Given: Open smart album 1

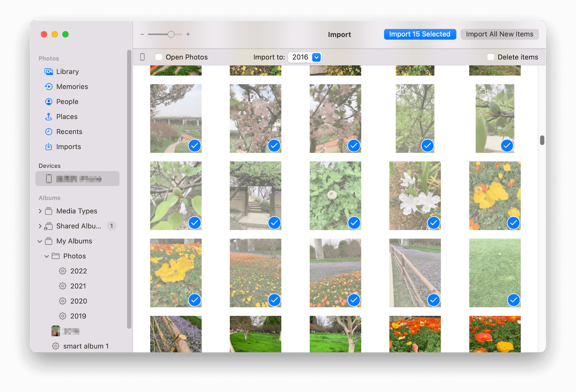Looking at the screenshot, I should point(85,346).
